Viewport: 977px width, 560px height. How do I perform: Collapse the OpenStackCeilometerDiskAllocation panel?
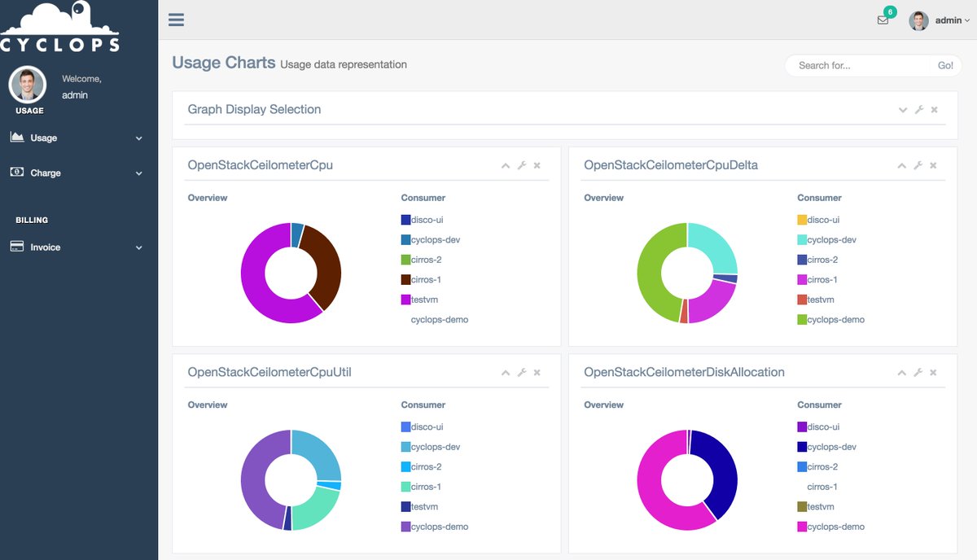pos(901,373)
